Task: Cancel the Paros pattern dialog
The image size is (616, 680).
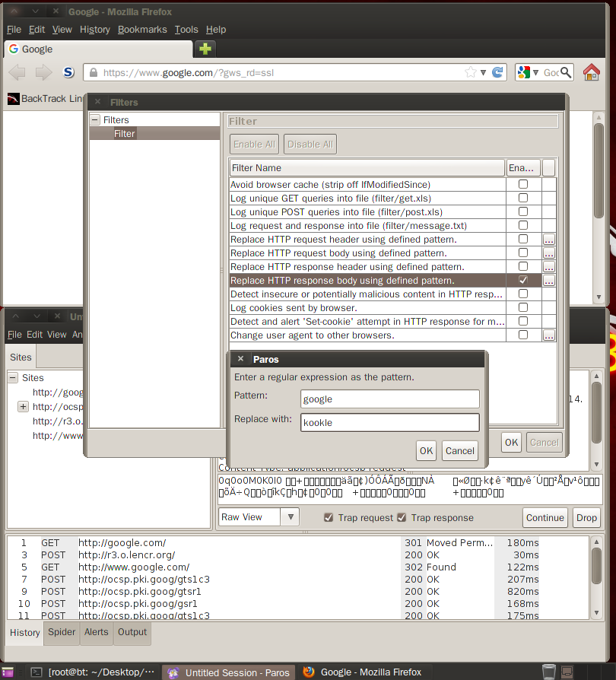Action: point(459,450)
